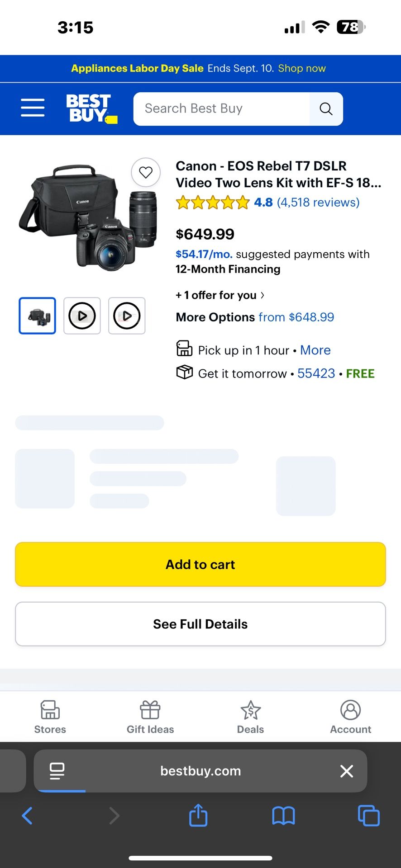401x868 pixels.
Task: Go back to the previous page
Action: [28, 816]
